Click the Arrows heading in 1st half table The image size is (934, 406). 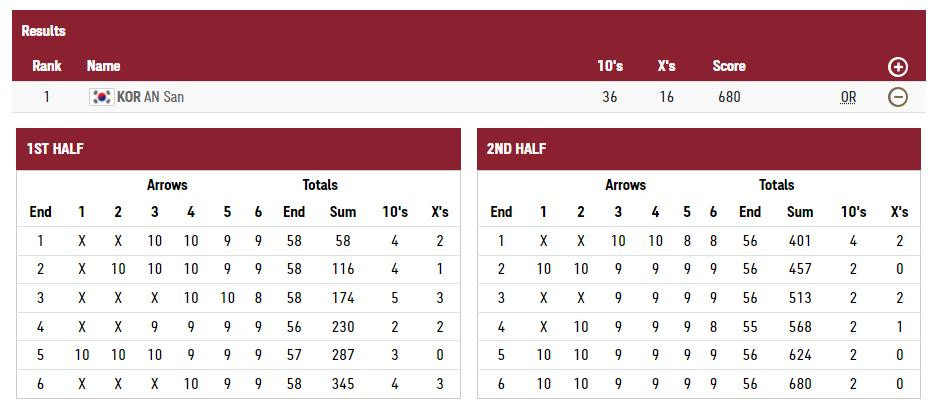click(167, 185)
